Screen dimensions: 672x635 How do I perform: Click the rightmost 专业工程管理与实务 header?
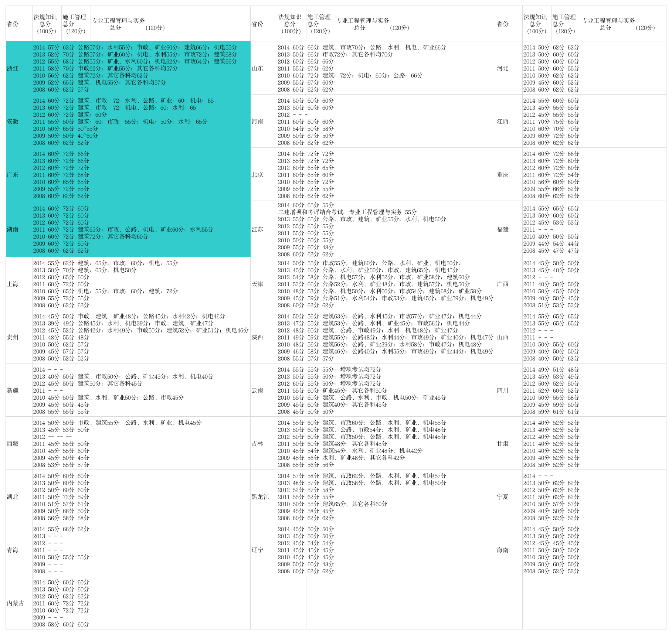click(x=623, y=24)
